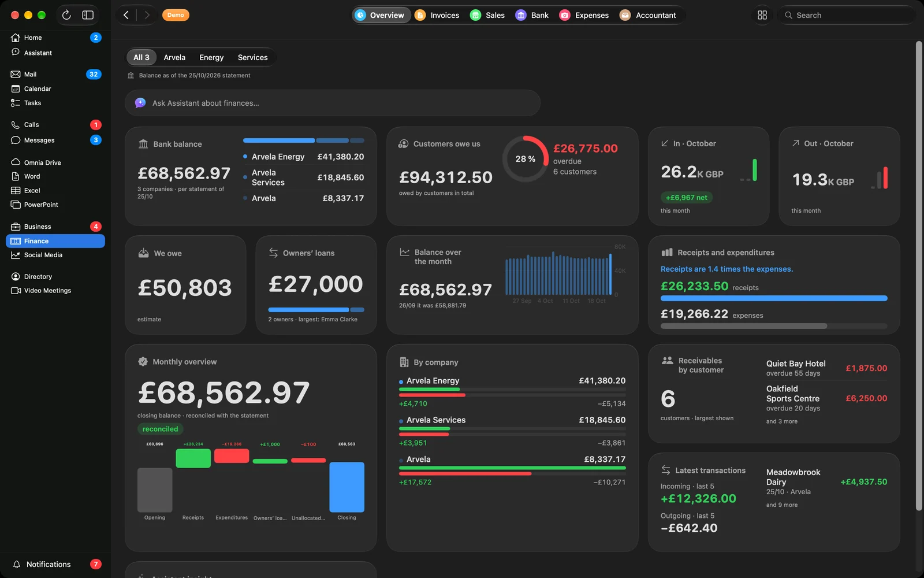The width and height of the screenshot is (924, 578).
Task: Filter by Services company
Action: pyautogui.click(x=253, y=57)
